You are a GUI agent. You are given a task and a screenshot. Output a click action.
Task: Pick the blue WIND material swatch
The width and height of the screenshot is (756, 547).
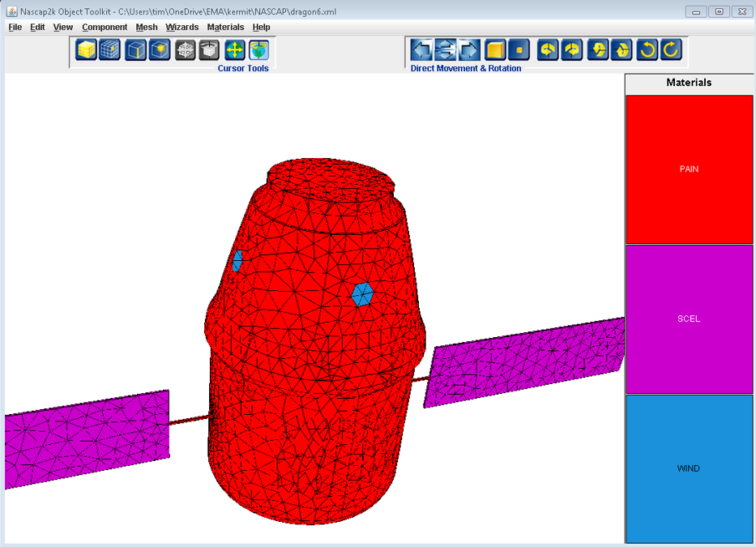(x=689, y=468)
